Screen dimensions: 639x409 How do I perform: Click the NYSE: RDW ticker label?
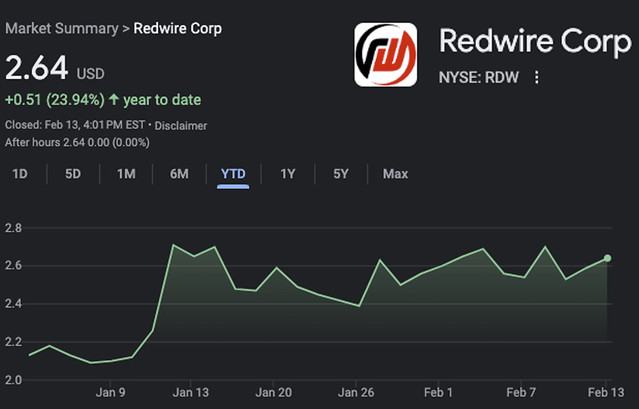pyautogui.click(x=479, y=77)
